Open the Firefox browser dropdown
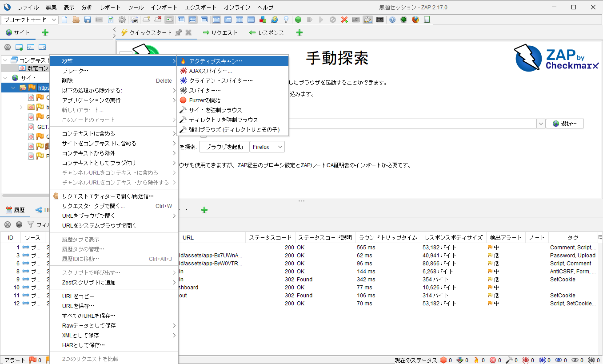 pos(268,147)
